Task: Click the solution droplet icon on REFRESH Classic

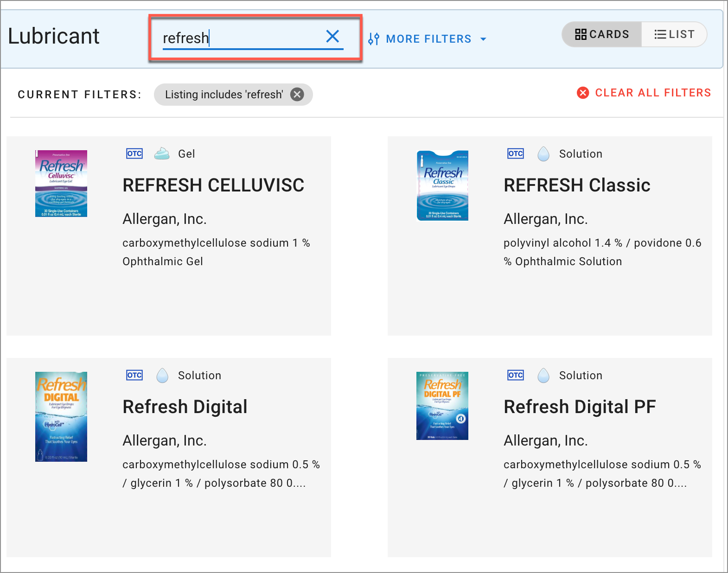Action: tap(543, 153)
